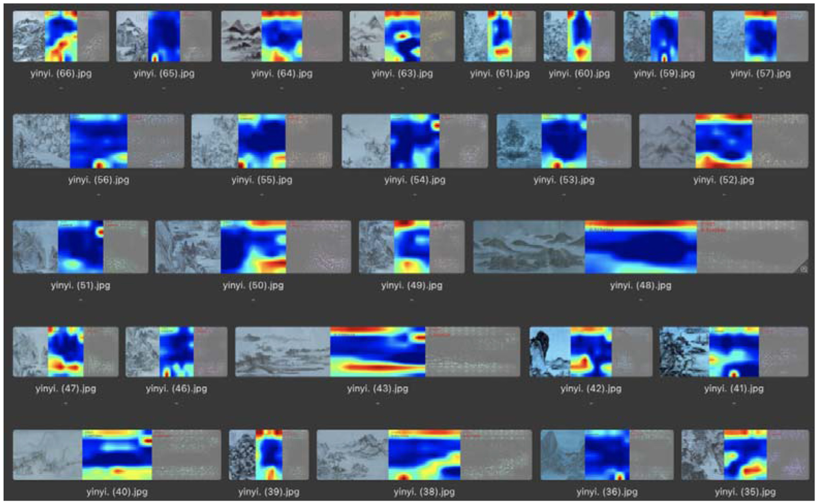Select the yinyi. (42).jpg thumbnail
Screen dimensions: 818x504
point(591,352)
